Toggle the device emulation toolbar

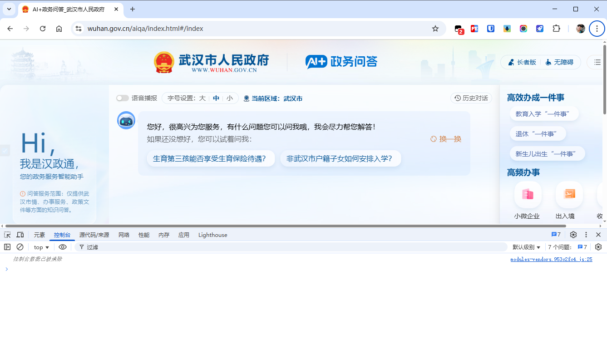click(x=20, y=235)
